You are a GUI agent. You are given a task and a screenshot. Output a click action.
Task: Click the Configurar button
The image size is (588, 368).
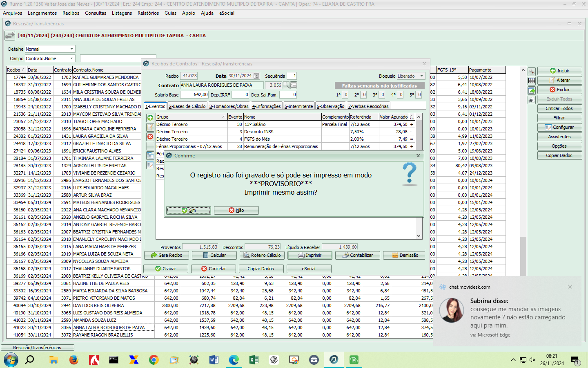coord(559,127)
